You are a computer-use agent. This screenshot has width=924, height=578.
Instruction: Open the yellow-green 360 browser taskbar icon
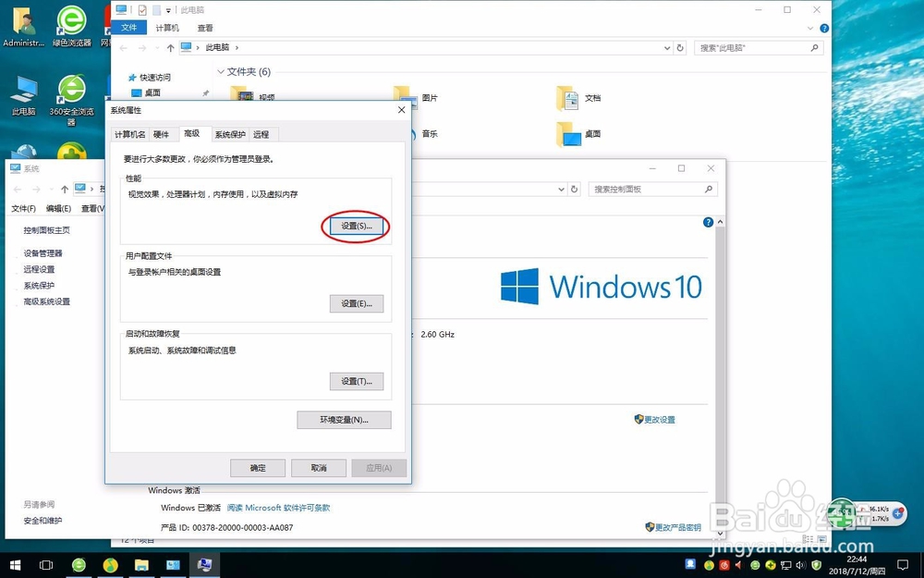(x=110, y=565)
